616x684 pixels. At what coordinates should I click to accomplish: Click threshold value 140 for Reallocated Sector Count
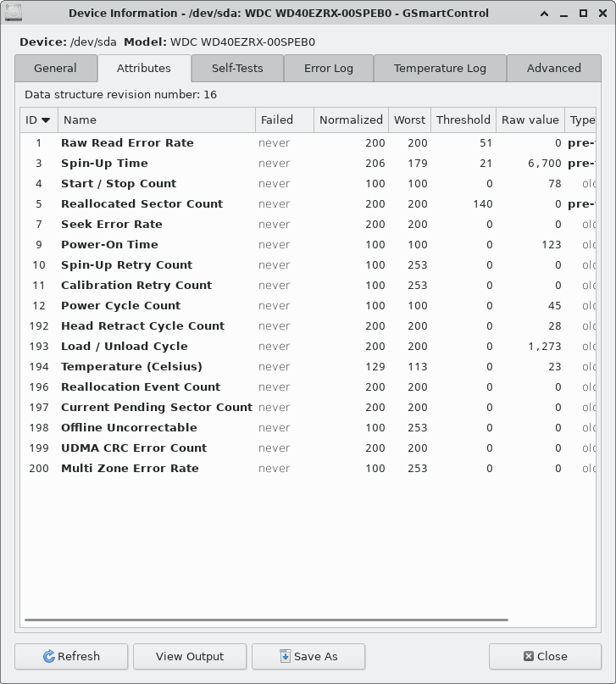click(483, 204)
